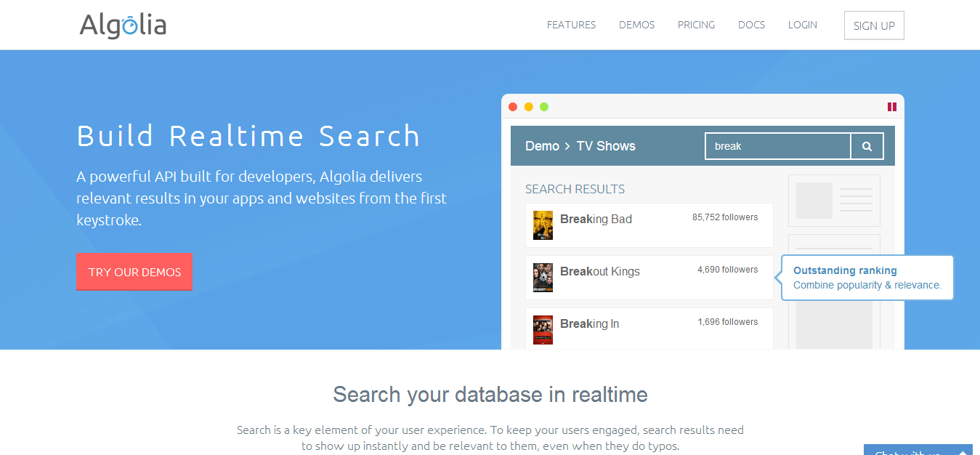Click the "1,696 followers" count
The height and width of the screenshot is (455, 980).
(x=727, y=322)
